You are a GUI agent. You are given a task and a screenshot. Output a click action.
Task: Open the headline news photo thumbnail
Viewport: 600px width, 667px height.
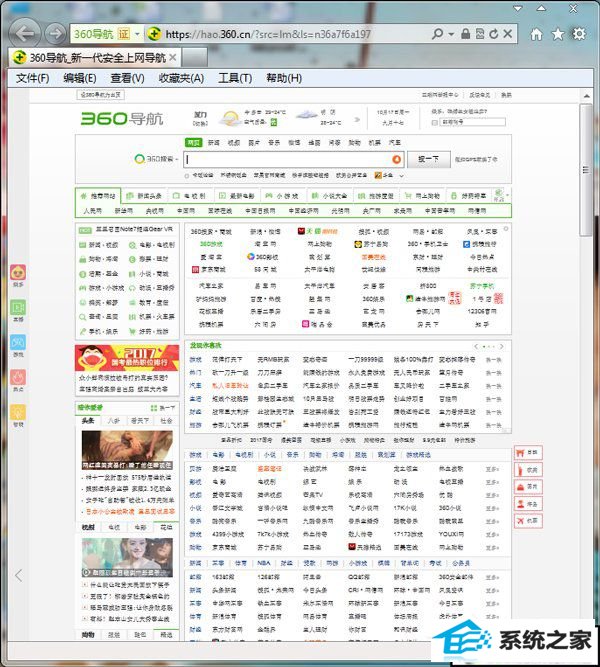(127, 450)
